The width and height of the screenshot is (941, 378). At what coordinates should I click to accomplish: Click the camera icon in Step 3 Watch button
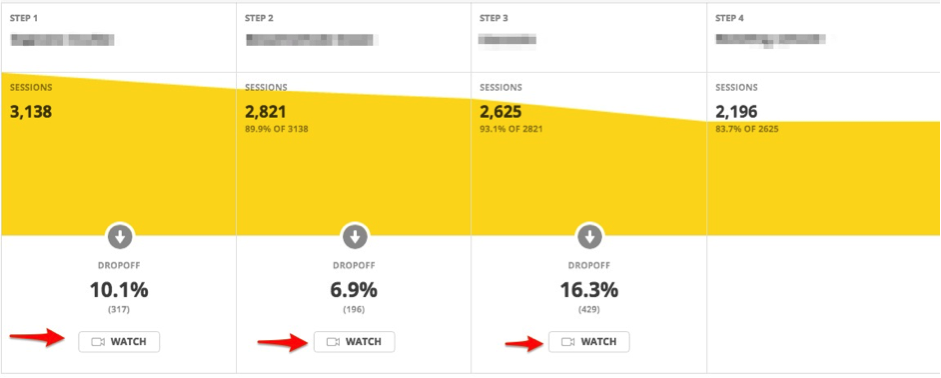click(x=568, y=341)
